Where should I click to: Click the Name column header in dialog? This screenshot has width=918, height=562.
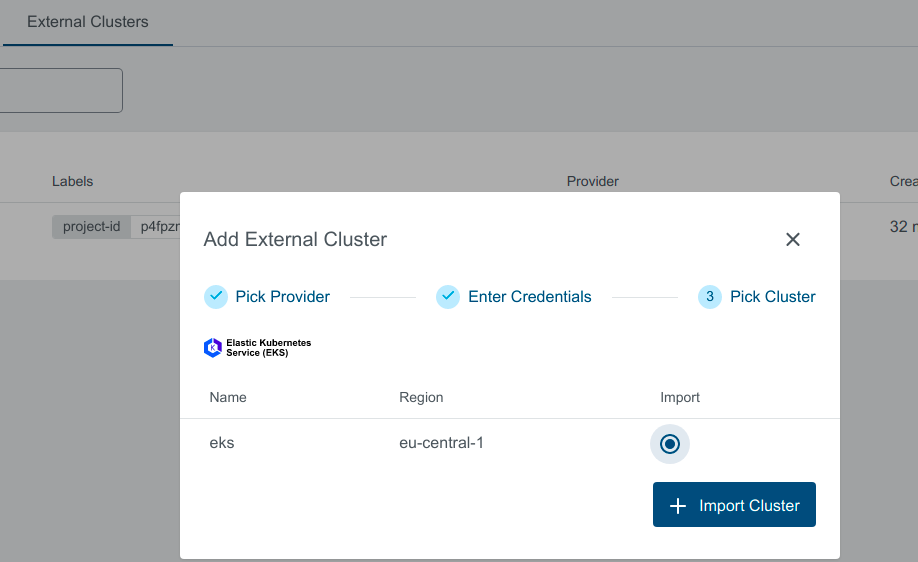(x=228, y=397)
